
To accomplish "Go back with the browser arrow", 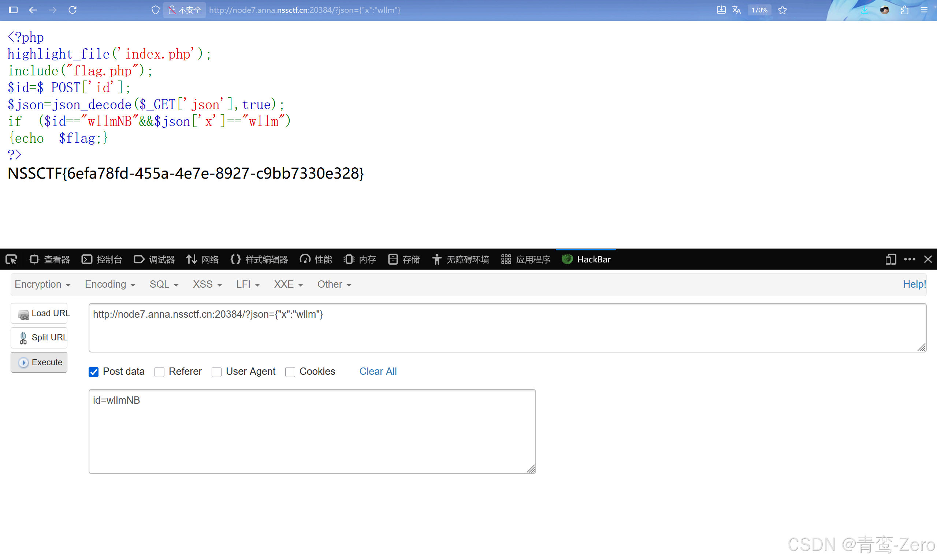I will pos(33,10).
